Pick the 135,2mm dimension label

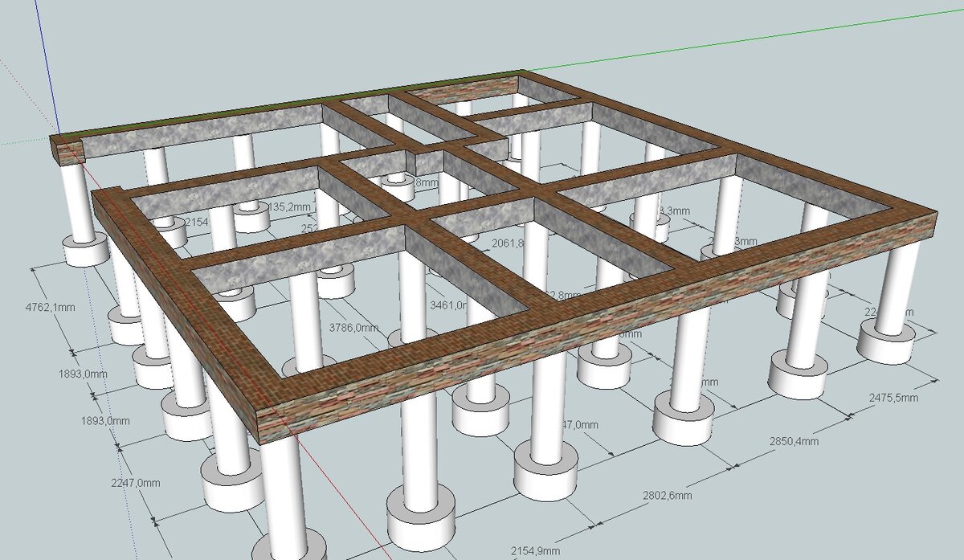click(x=288, y=206)
